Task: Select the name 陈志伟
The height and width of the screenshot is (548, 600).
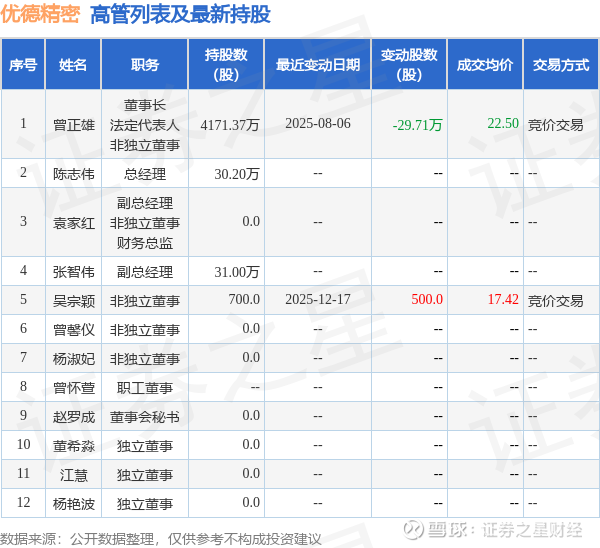Action: tap(73, 174)
